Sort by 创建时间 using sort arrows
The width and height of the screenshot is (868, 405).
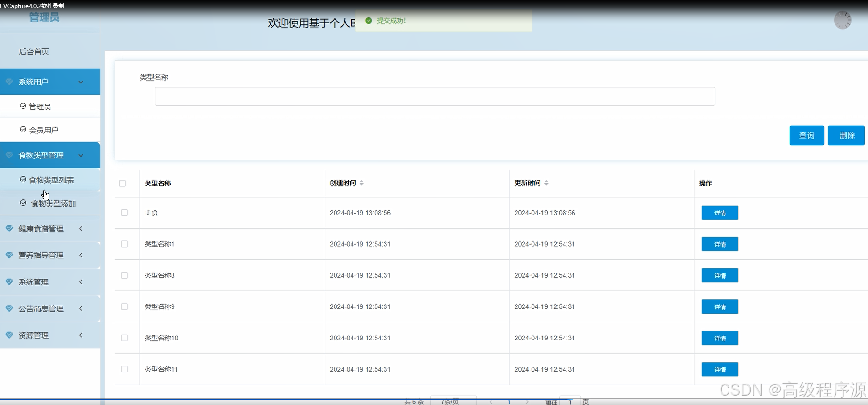click(361, 183)
